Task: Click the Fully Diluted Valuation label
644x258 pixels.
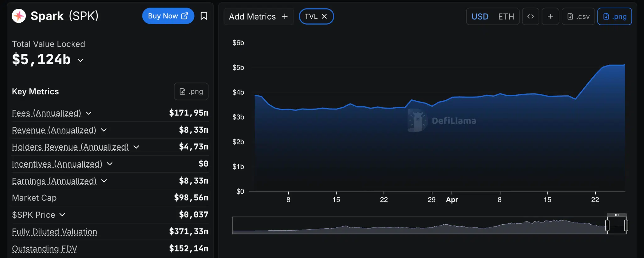Action: 54,232
